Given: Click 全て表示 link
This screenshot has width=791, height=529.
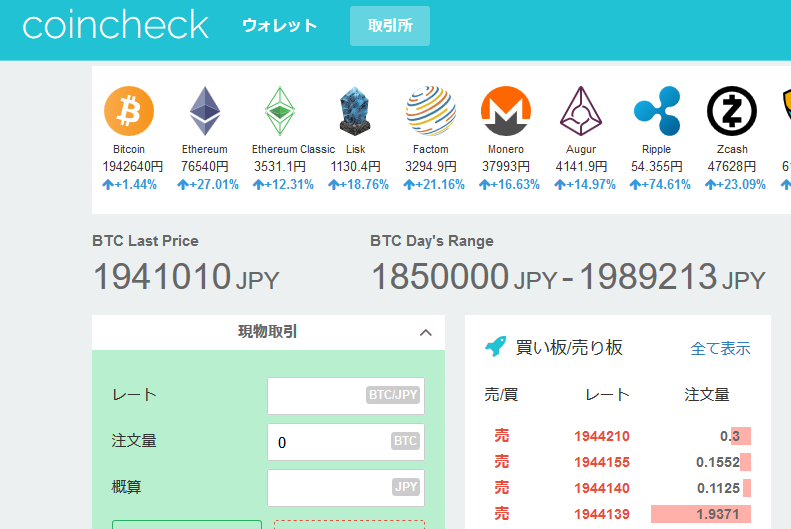Looking at the screenshot, I should coord(720,348).
